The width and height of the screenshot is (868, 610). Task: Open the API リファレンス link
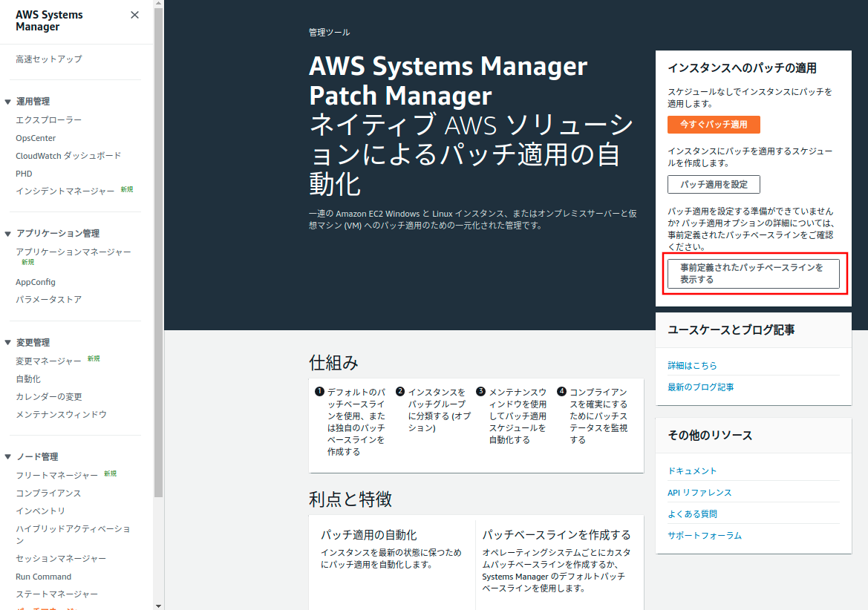coord(699,493)
